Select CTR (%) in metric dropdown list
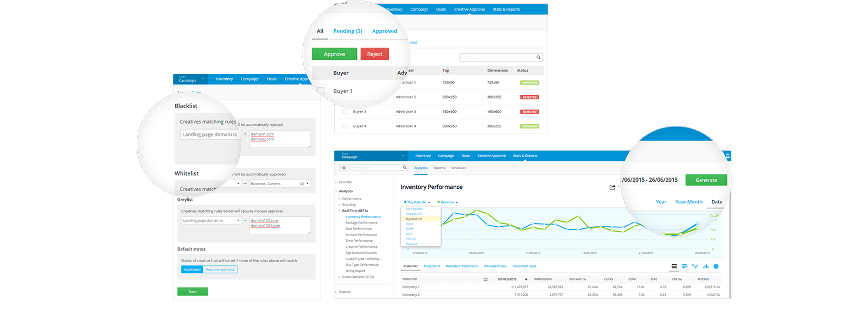This screenshot has height=332, width=868. [x=411, y=239]
